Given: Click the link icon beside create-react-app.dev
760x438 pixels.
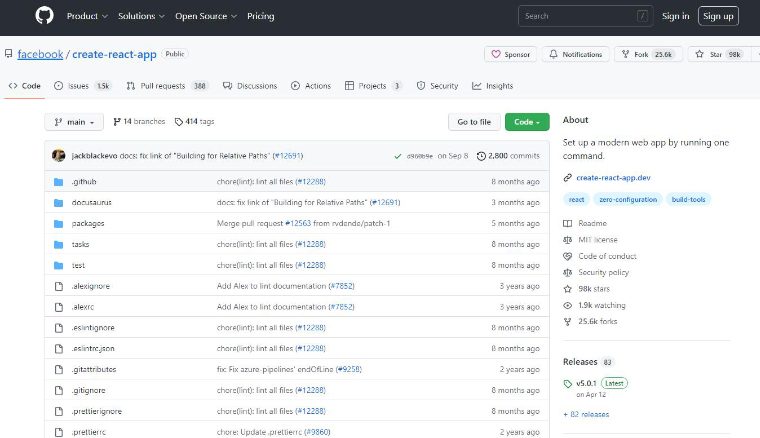Looking at the screenshot, I should pos(568,178).
